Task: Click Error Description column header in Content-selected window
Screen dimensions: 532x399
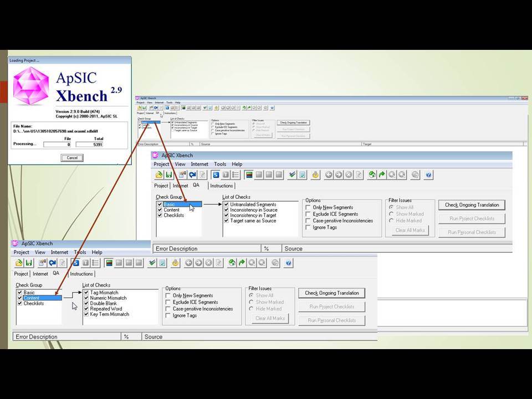Action: 67,336
